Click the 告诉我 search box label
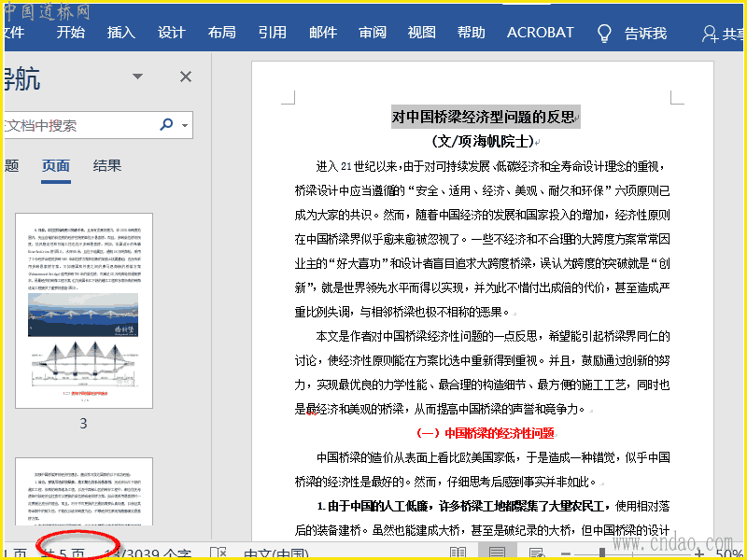Image resolution: width=747 pixels, height=560 pixels. point(645,34)
